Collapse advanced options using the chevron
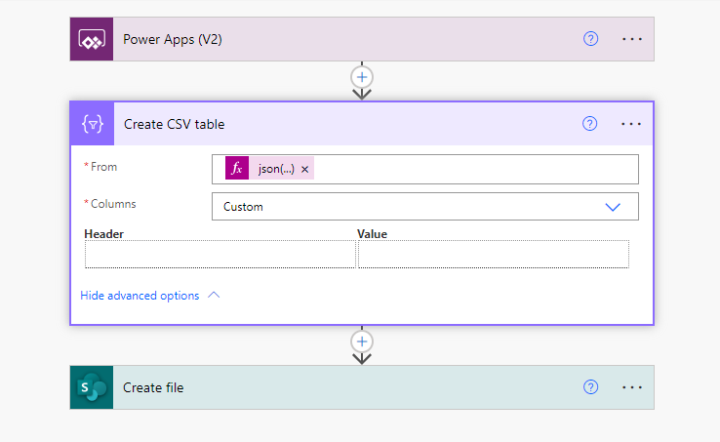The height and width of the screenshot is (442, 720). point(214,295)
